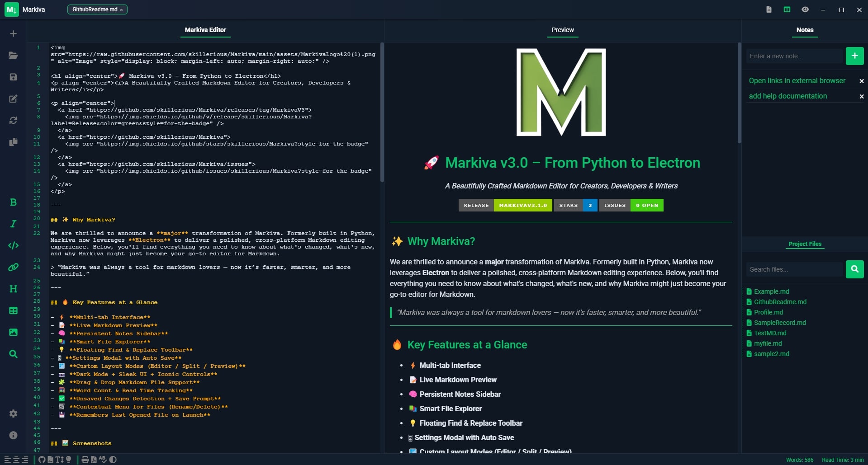Click the preview pane vertical scrollbar
Screen dimensions: 868x465
pos(739,93)
